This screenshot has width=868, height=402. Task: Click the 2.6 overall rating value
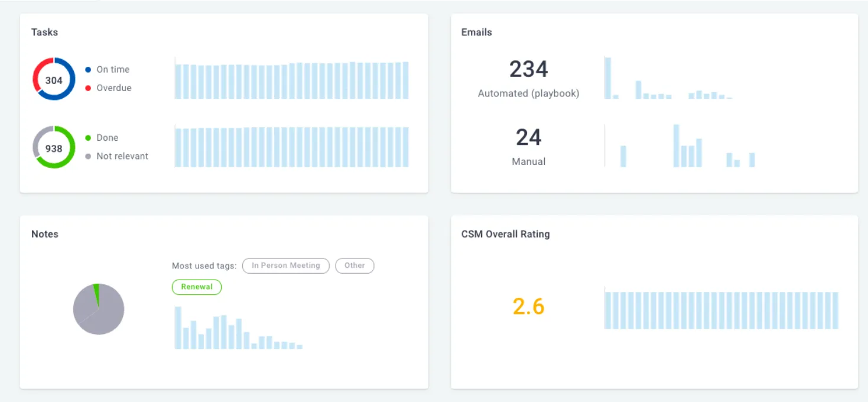pyautogui.click(x=528, y=306)
